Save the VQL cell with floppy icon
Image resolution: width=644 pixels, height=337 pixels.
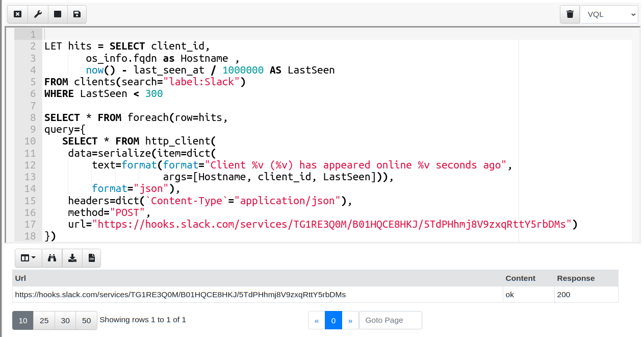pyautogui.click(x=77, y=14)
